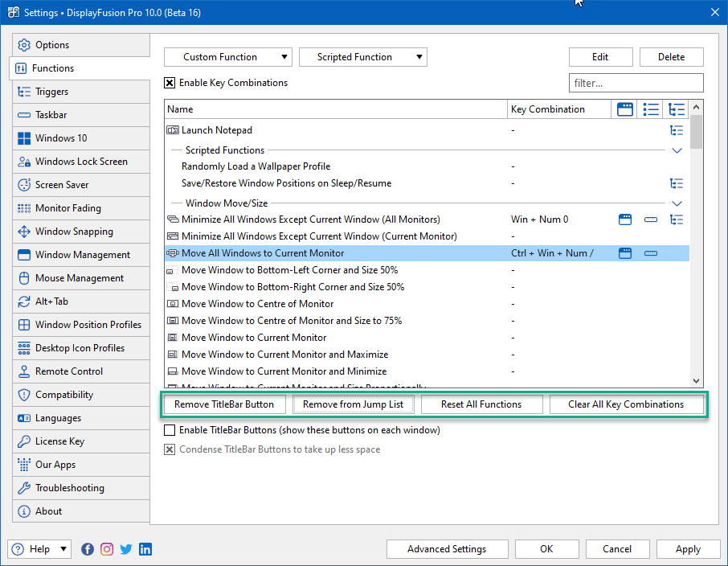Click the TitleBar button column header icon
The width and height of the screenshot is (728, 566).
click(x=625, y=109)
